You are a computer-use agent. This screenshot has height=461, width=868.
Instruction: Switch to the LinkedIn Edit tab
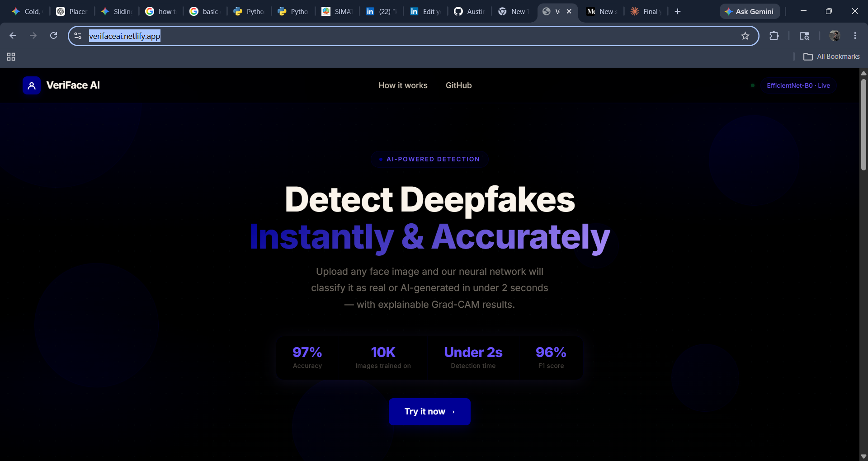coord(425,11)
